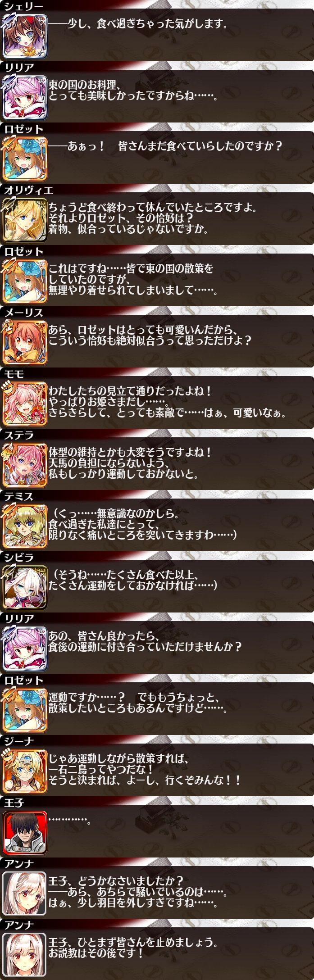Viewport: 314px width, 980px height.
Task: Click the Prince's red portrait icon
Action: 25,832
